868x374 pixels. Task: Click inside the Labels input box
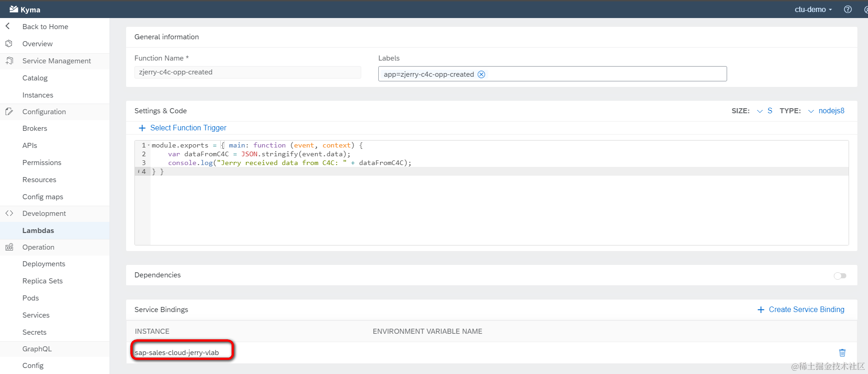[552, 74]
